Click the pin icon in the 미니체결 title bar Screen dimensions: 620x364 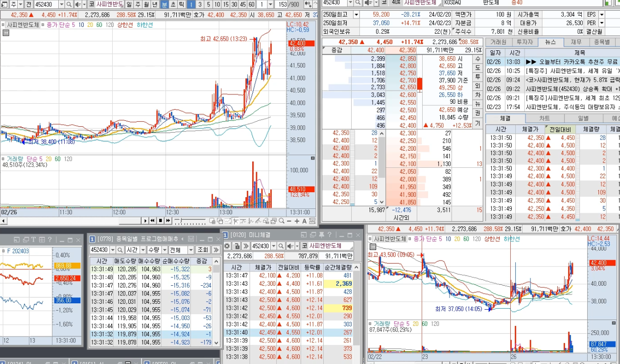pos(321,235)
